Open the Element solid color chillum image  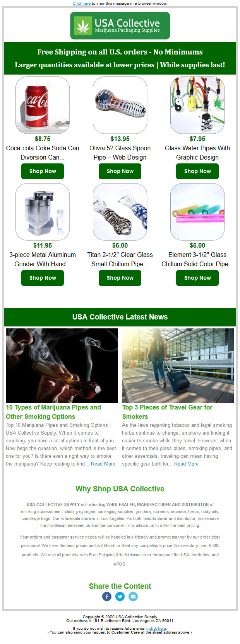(x=197, y=212)
